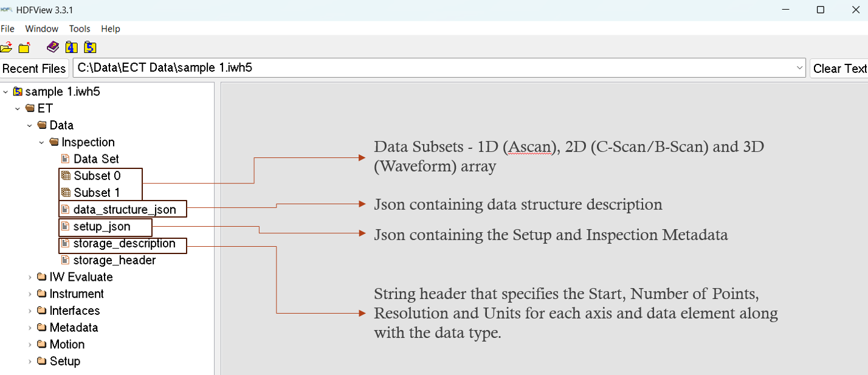The width and height of the screenshot is (868, 375).
Task: Select the Subset 0 dataset icon
Action: click(x=66, y=176)
